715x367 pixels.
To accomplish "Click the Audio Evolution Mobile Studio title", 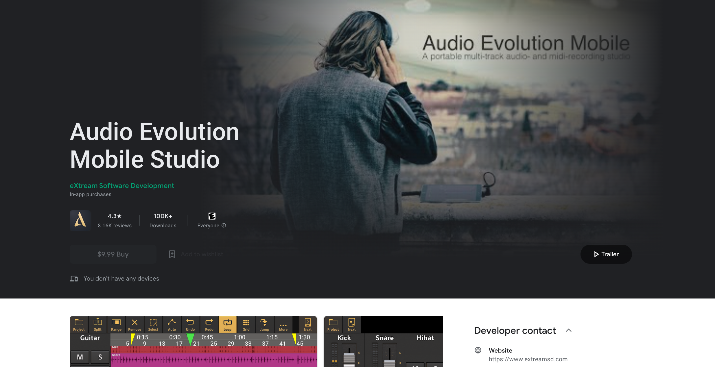I will [x=154, y=145].
